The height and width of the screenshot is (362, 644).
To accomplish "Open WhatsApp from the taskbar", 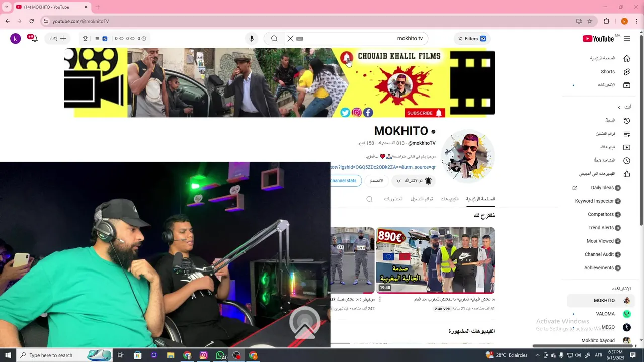I will (220, 355).
